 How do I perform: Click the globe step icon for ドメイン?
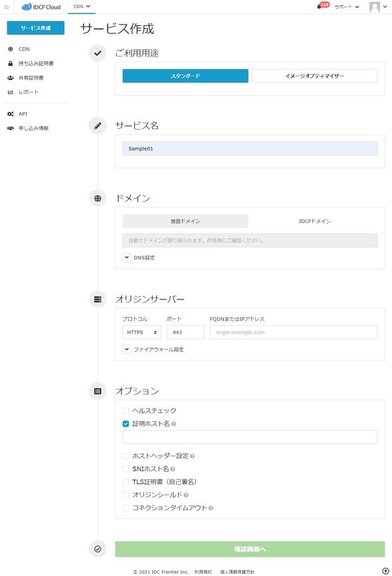point(98,198)
